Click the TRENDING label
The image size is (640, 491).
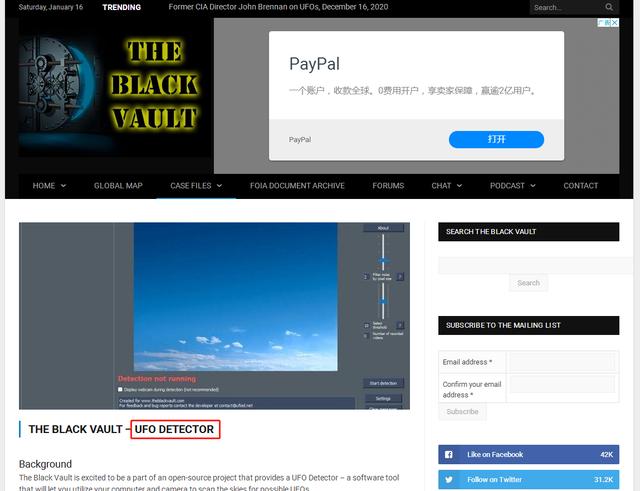(x=122, y=7)
